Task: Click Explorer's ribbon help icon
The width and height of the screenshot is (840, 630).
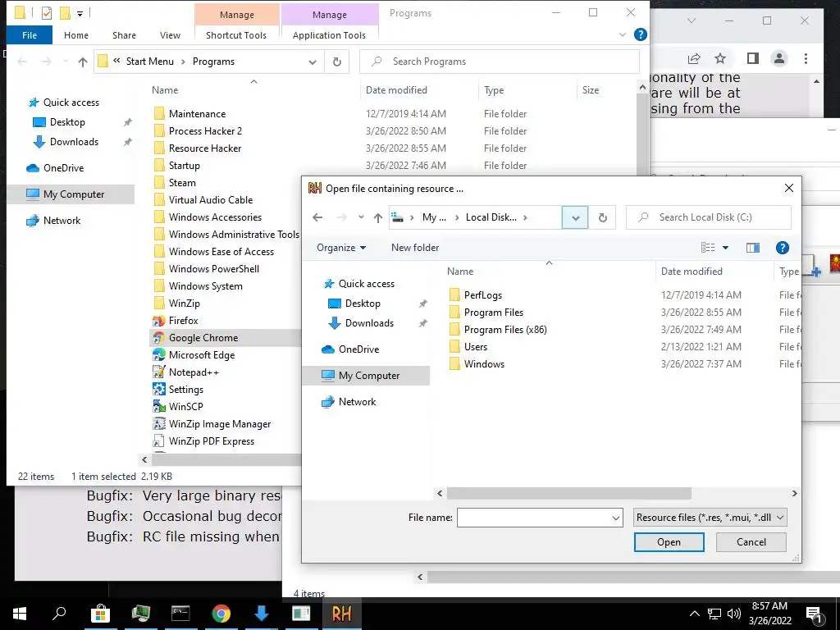Action: (x=640, y=34)
